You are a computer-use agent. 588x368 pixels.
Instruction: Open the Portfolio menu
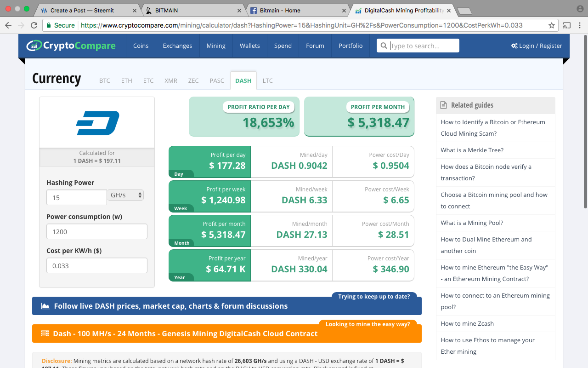coord(351,46)
